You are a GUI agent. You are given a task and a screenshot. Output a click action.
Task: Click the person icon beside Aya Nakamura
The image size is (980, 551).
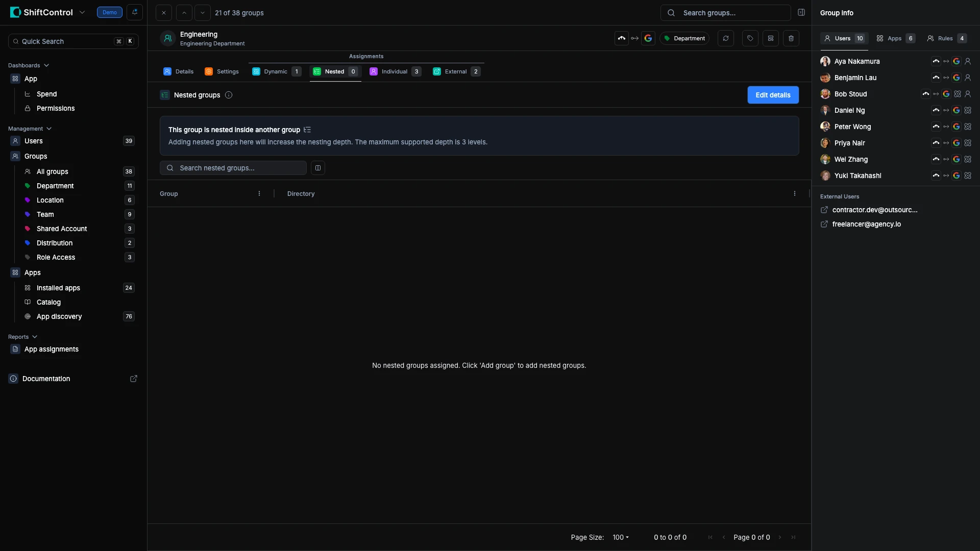point(968,61)
